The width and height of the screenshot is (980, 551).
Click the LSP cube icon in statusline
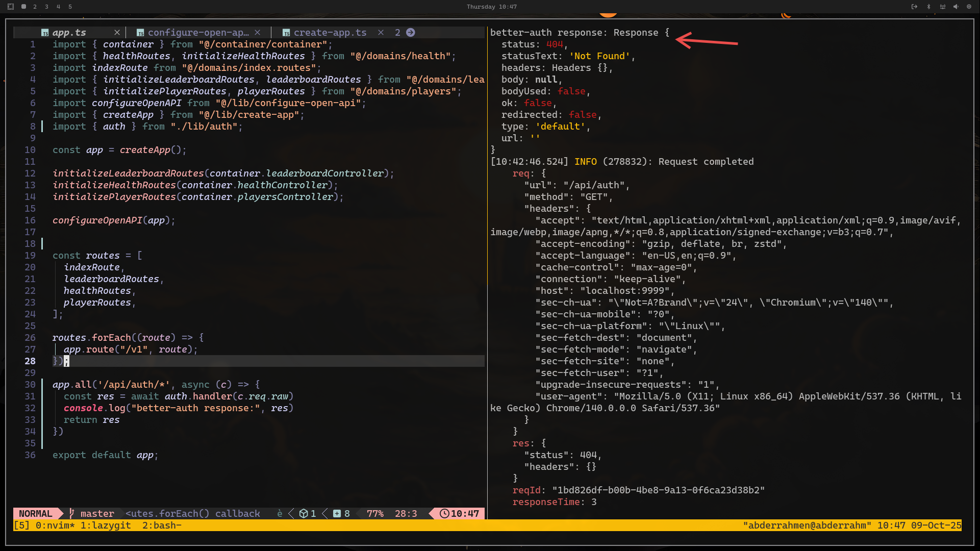click(x=304, y=513)
